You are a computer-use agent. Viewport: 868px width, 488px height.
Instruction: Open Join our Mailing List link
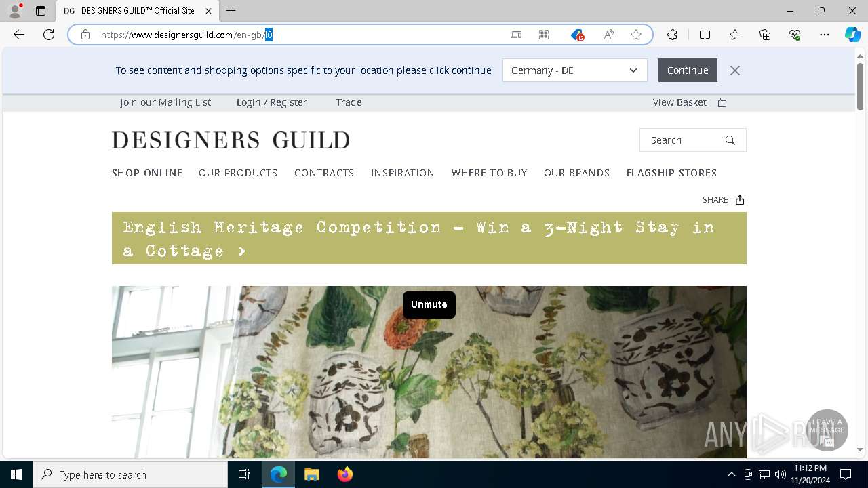click(x=165, y=102)
